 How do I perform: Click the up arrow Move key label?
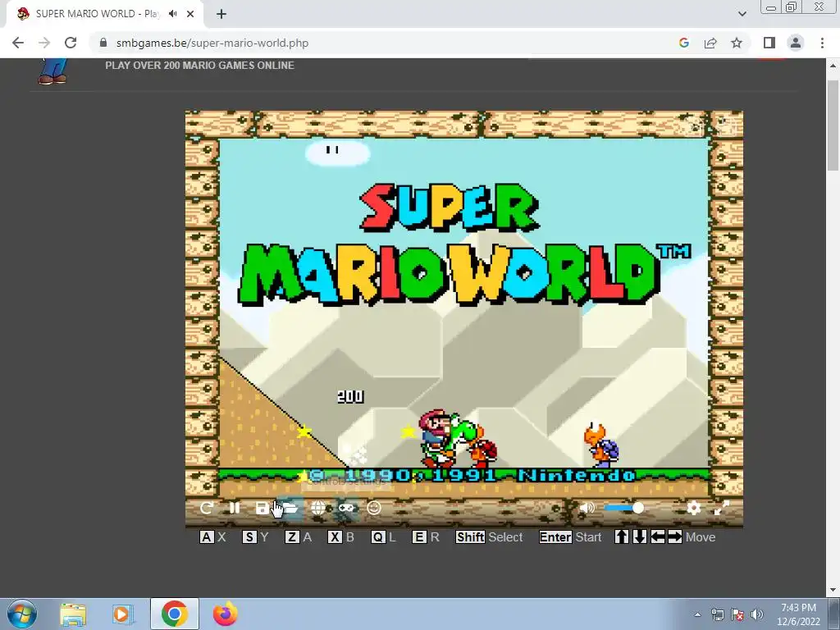tap(622, 536)
